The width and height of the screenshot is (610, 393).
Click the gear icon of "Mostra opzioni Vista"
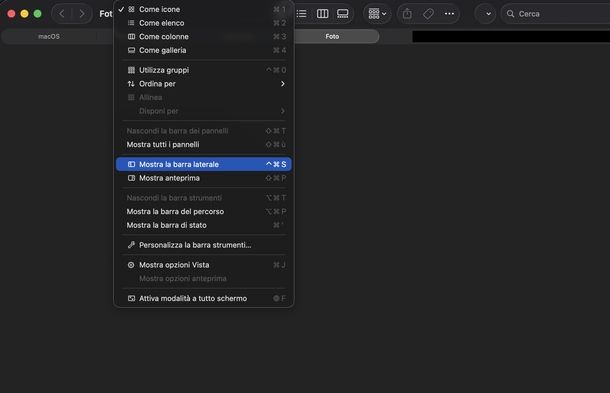point(131,265)
